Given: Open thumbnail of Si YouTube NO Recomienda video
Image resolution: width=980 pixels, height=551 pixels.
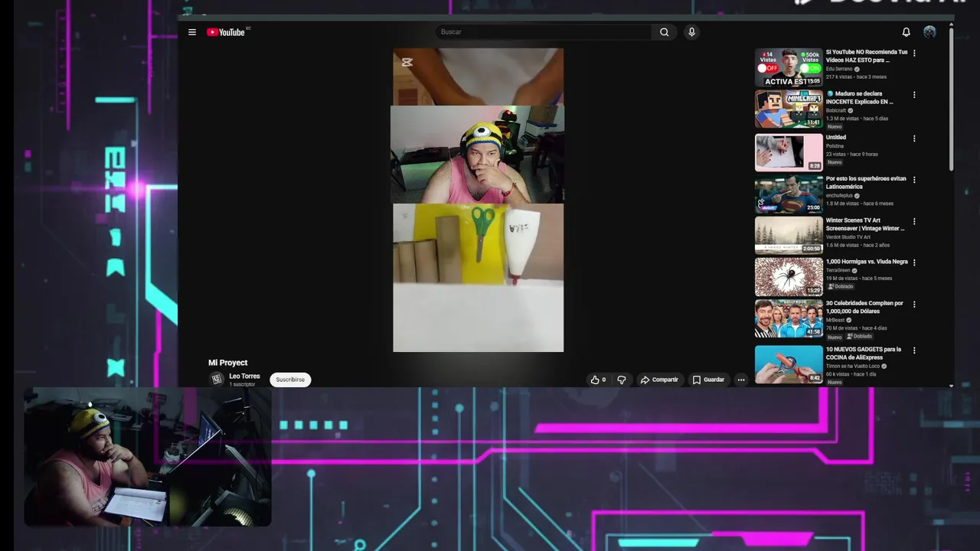Looking at the screenshot, I should tap(789, 67).
